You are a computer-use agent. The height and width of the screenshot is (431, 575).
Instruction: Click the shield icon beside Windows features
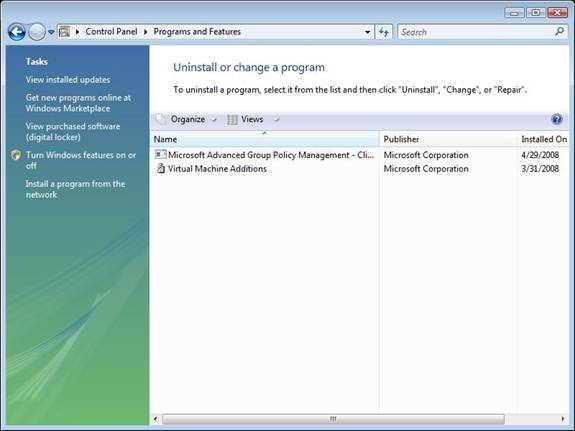16,155
